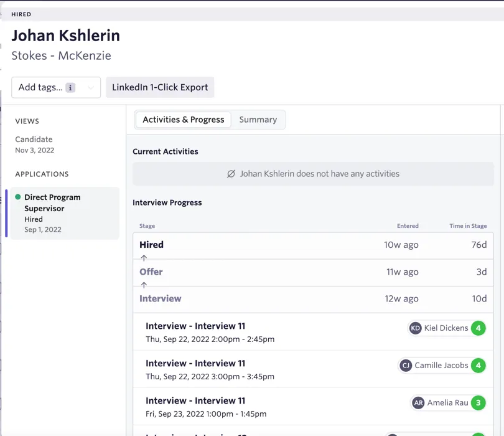
Task: Click the KD avatar for Kiel Dickens
Action: [x=415, y=328]
